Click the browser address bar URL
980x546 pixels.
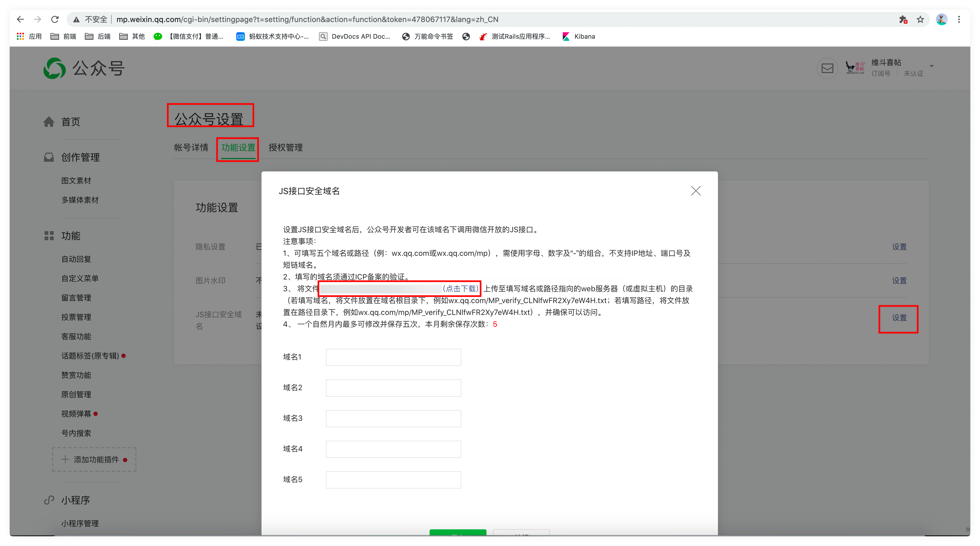(307, 19)
